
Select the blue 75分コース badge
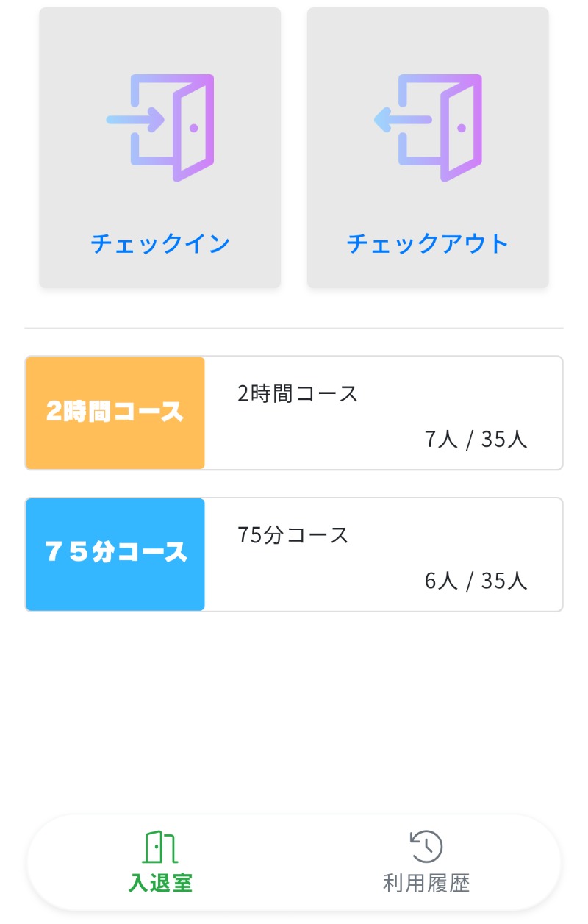pyautogui.click(x=115, y=554)
